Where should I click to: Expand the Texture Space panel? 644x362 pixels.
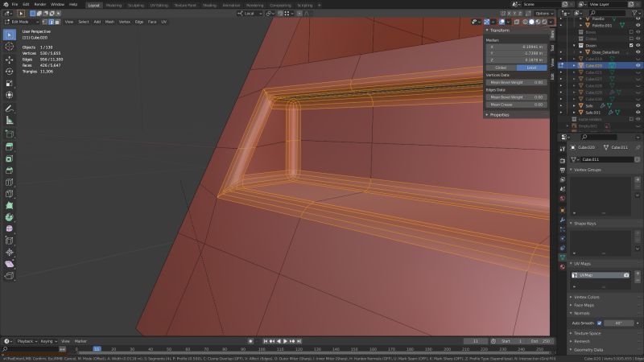pyautogui.click(x=587, y=333)
